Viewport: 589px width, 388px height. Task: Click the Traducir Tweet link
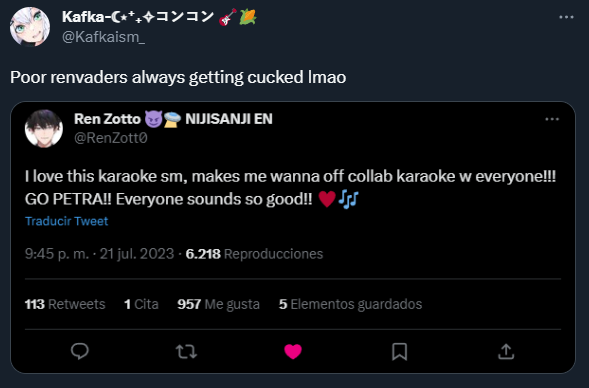66,221
